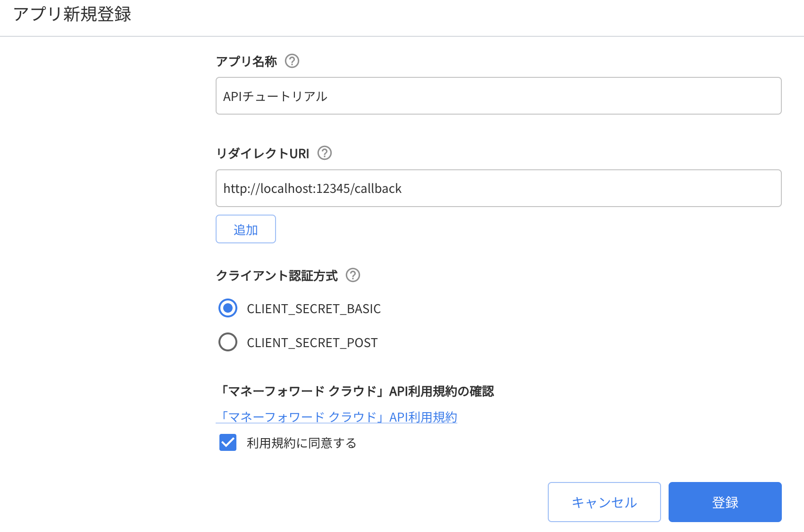The height and width of the screenshot is (532, 804).
Task: Click the help icon above the app name field
Action: (x=292, y=61)
